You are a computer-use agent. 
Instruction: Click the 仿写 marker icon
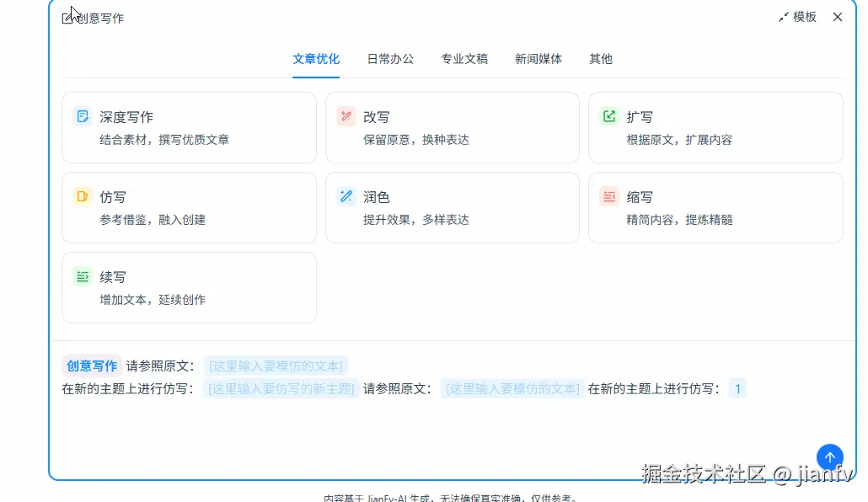[x=83, y=197]
